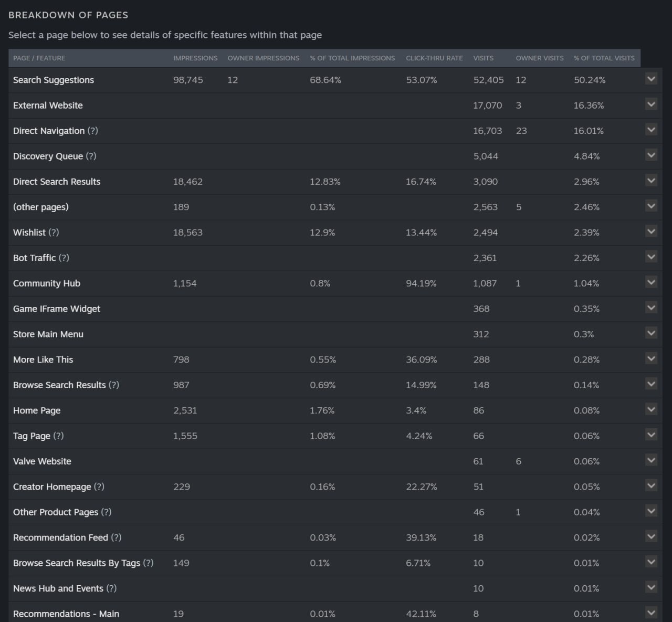The height and width of the screenshot is (622, 672).
Task: Open Bot Traffic help question mark
Action: click(x=64, y=258)
